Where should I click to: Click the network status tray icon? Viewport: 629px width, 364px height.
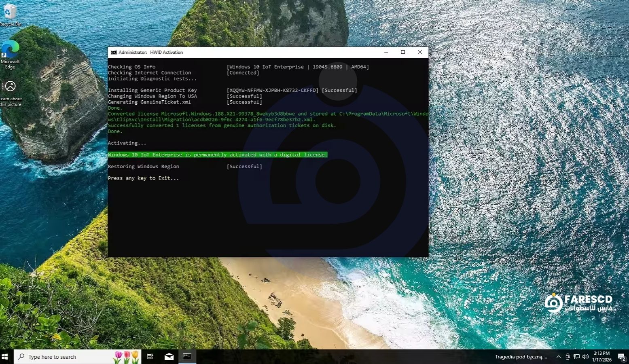[576, 357]
